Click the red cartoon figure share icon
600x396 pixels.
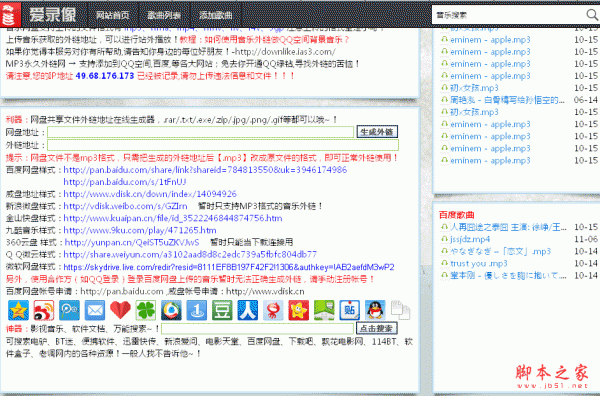pos(273,310)
